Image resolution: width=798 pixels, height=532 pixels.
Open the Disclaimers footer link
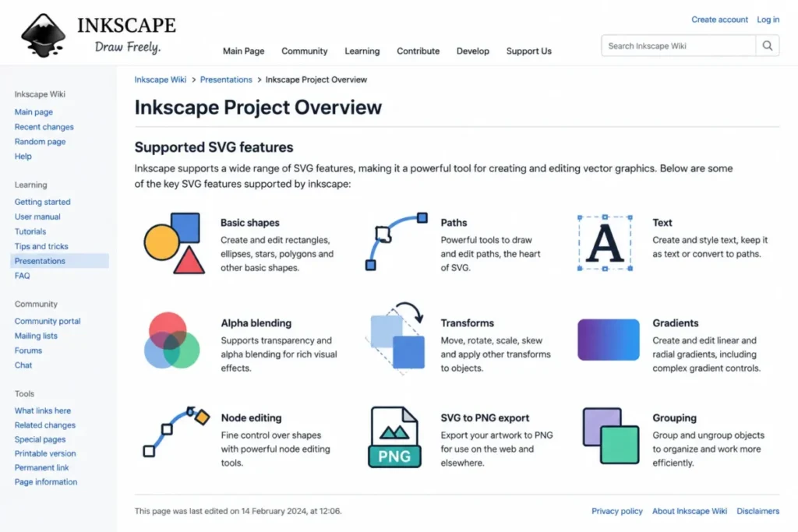point(757,511)
